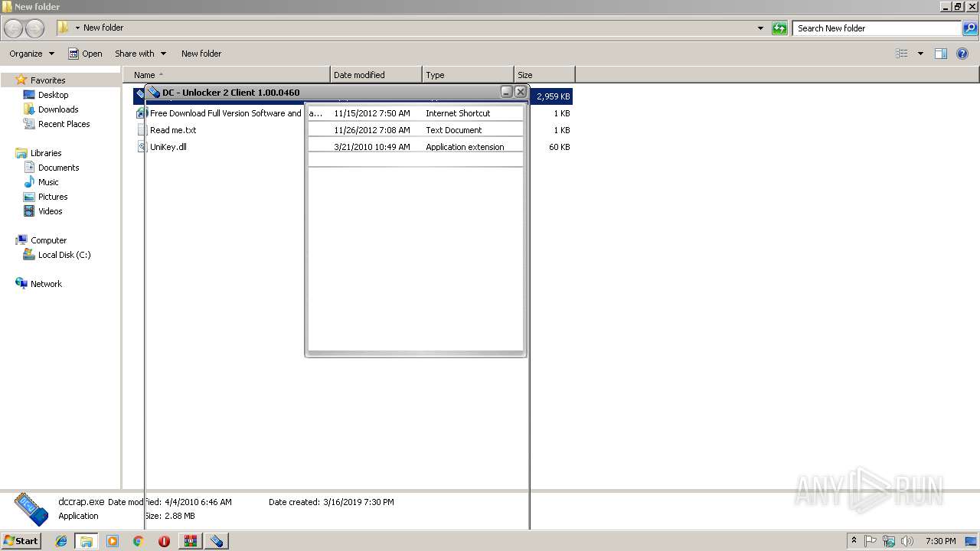Click the Start button

[x=21, y=541]
